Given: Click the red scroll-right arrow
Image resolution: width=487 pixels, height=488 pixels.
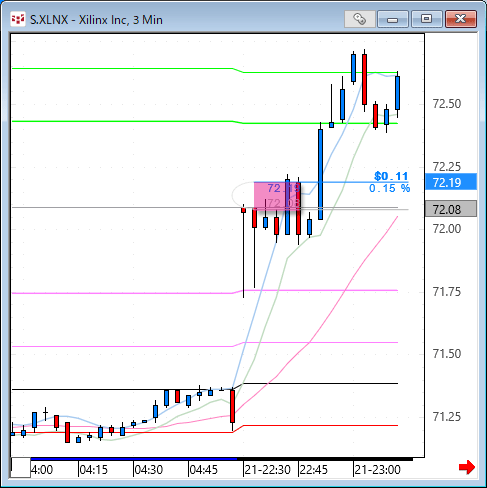Looking at the screenshot, I should pos(467,467).
